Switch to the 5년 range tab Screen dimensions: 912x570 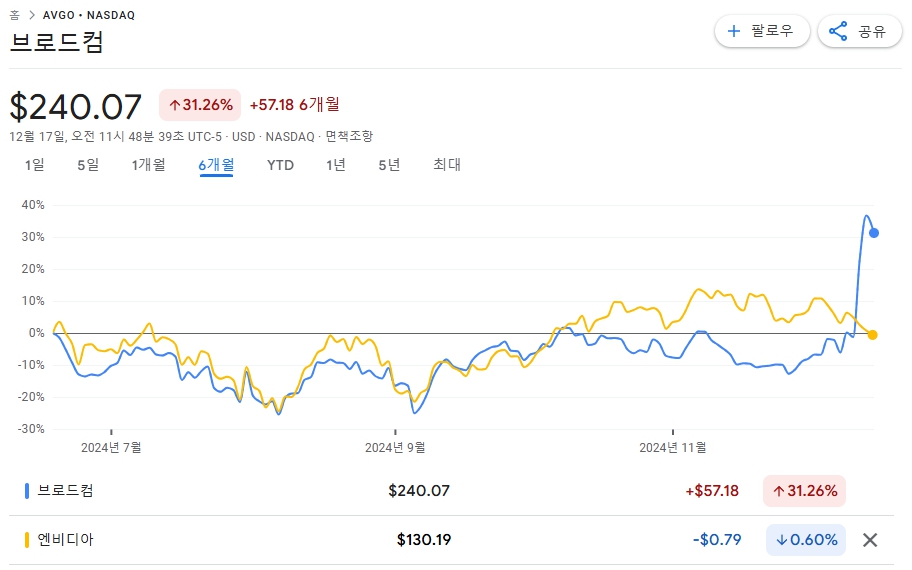click(x=389, y=165)
